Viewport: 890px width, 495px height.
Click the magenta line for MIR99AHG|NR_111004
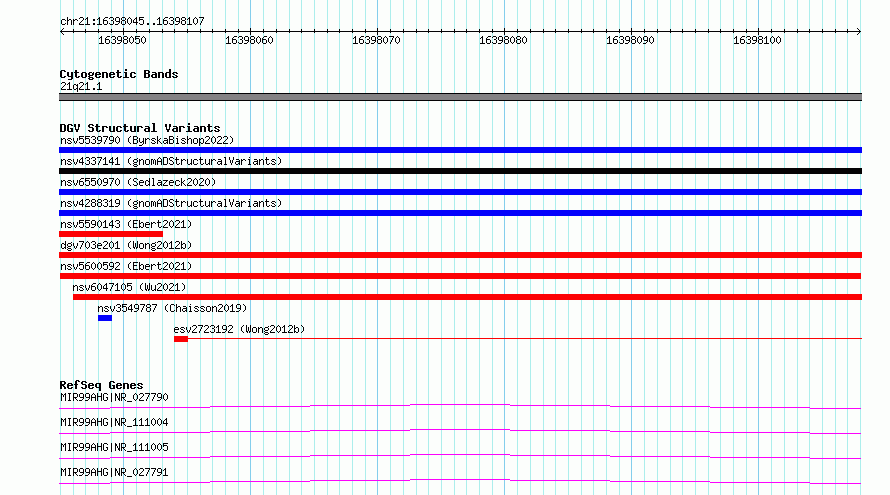460,431
